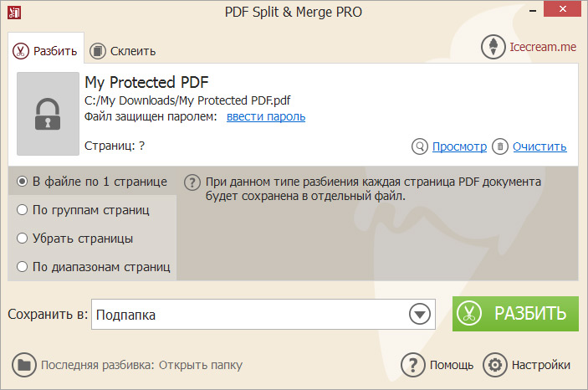Open last split folder via folder icon

pos(24,365)
